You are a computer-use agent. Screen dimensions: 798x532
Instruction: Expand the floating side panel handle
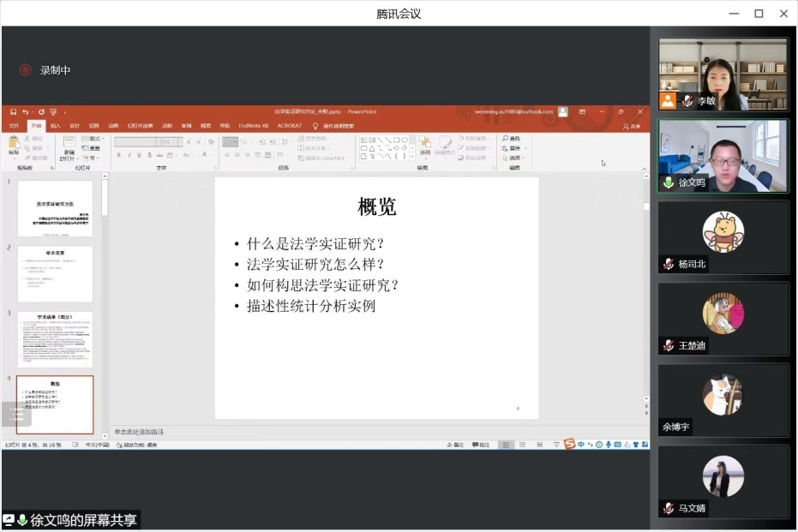[x=16, y=414]
